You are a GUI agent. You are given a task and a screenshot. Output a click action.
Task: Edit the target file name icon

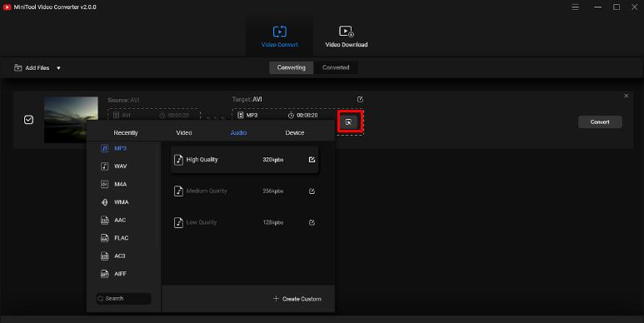[360, 99]
